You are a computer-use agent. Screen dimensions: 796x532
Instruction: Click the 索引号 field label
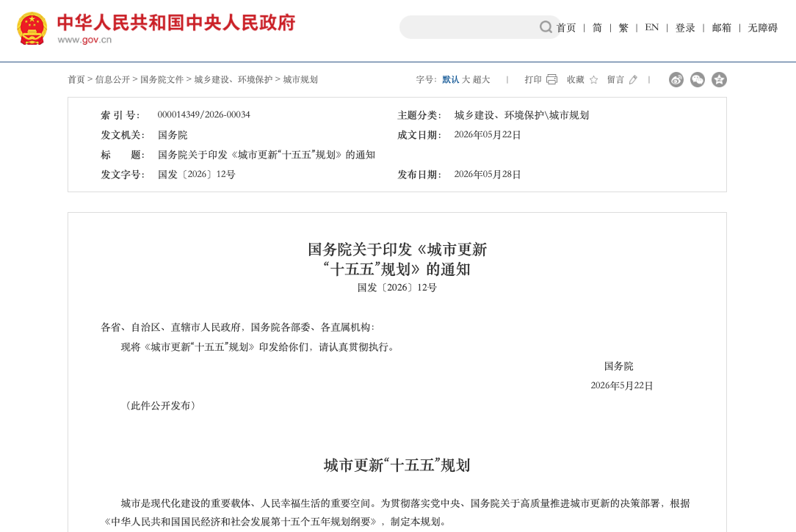point(120,115)
